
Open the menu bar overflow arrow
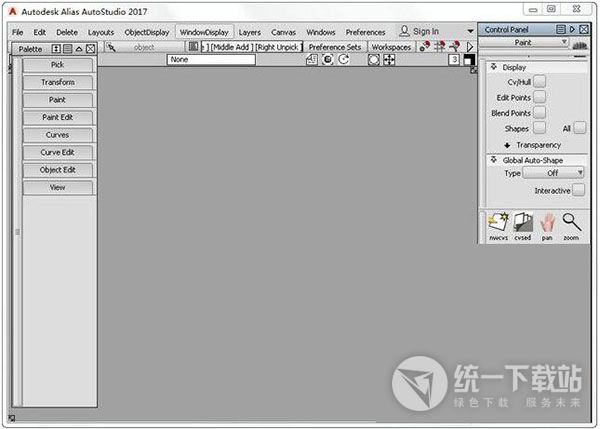coord(470,31)
